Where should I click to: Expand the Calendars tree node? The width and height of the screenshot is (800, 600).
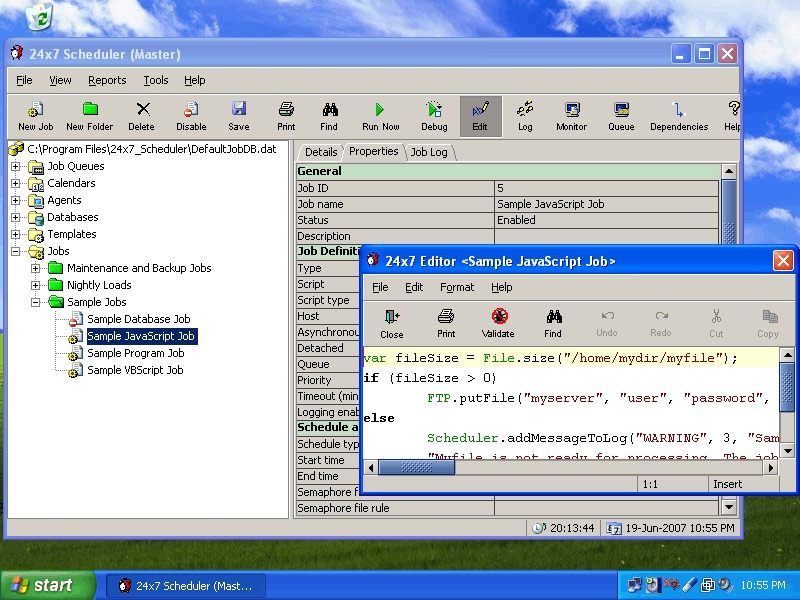click(x=16, y=183)
